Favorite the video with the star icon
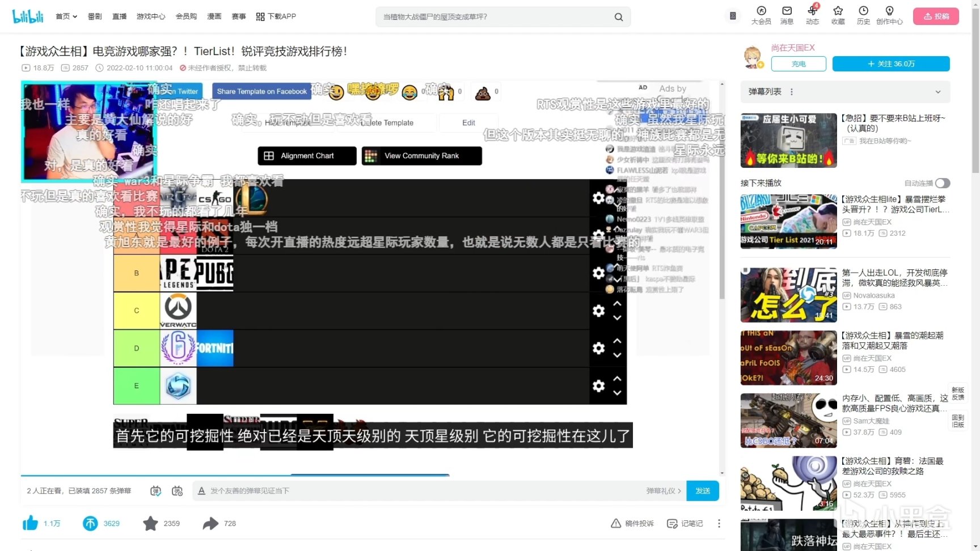 point(150,523)
